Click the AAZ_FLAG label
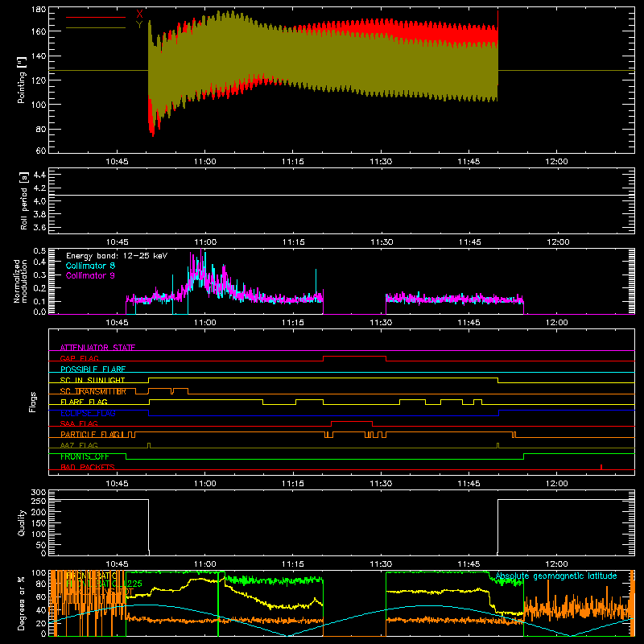Viewport: 644px width, 644px height. point(79,446)
